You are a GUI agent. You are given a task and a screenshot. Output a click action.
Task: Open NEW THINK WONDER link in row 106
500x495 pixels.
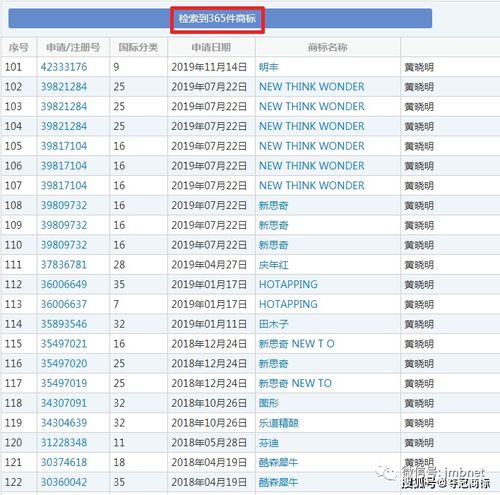[x=312, y=166]
